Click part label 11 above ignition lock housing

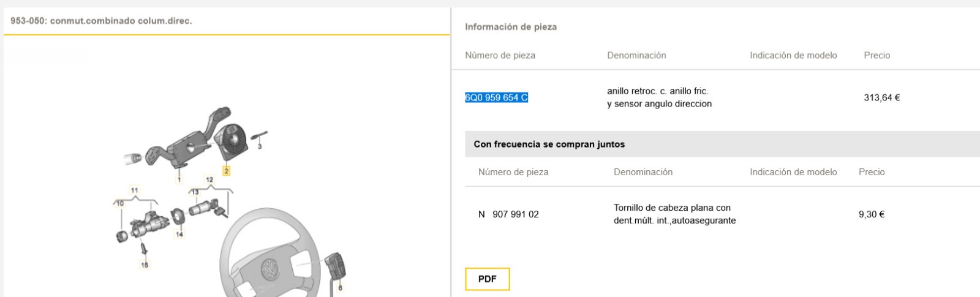(x=134, y=190)
